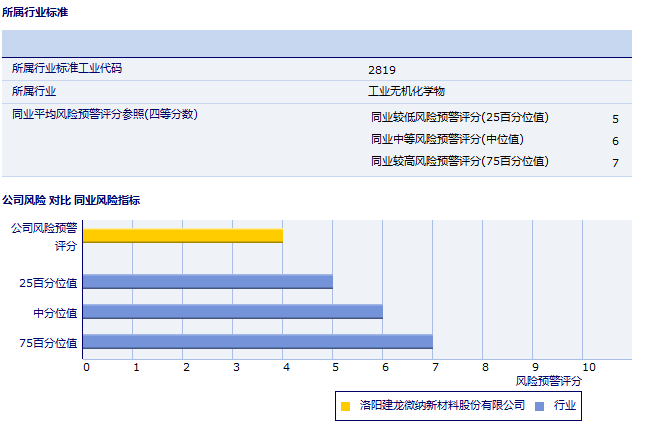Image resolution: width=656 pixels, height=435 pixels.
Task: Select the 中分位值 blue bar
Action: (232, 312)
